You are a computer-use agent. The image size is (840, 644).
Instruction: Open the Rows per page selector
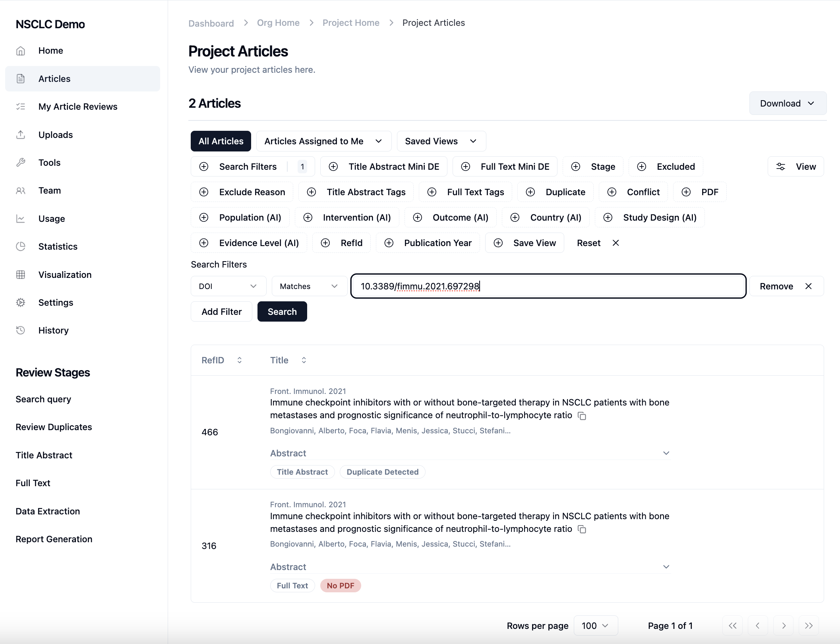595,626
